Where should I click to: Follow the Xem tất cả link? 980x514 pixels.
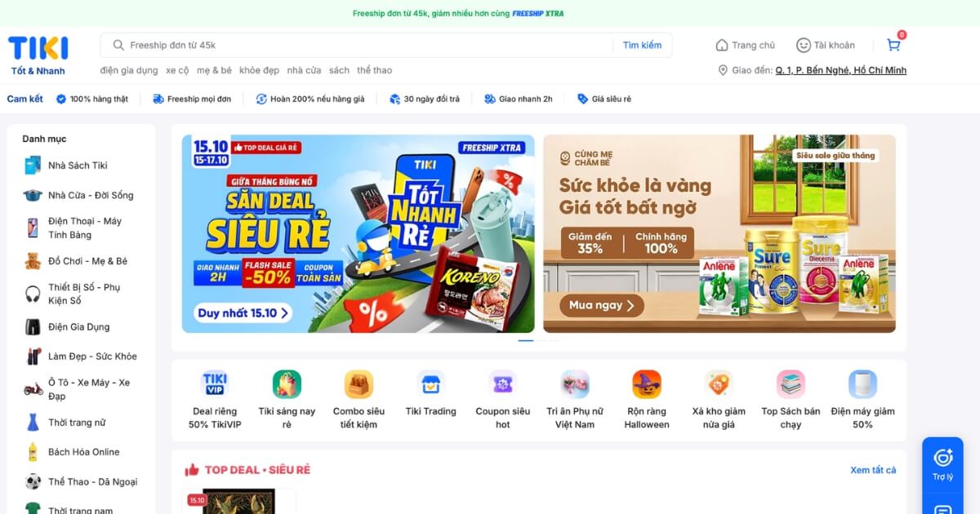873,470
